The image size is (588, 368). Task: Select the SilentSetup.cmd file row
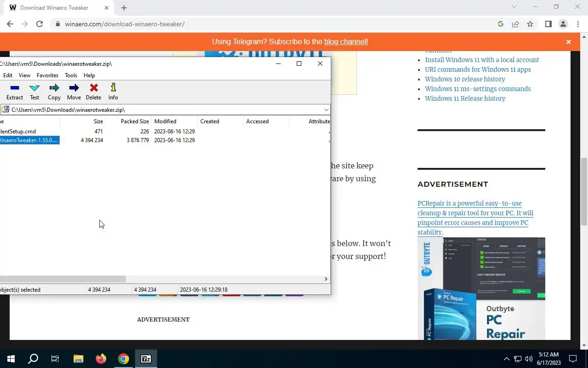pyautogui.click(x=165, y=132)
